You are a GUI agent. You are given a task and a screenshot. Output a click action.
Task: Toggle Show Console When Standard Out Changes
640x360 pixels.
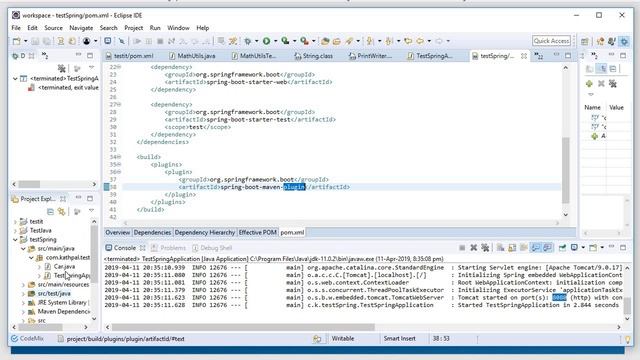(x=535, y=248)
